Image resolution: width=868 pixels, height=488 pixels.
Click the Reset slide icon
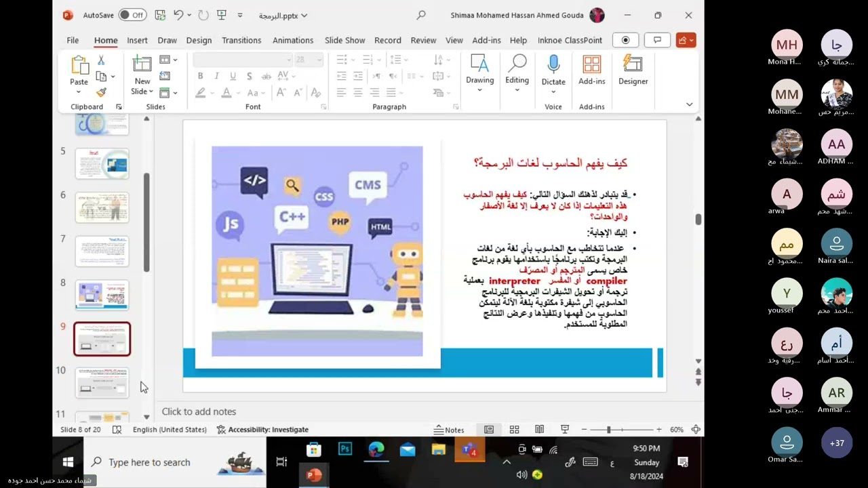pyautogui.click(x=165, y=76)
